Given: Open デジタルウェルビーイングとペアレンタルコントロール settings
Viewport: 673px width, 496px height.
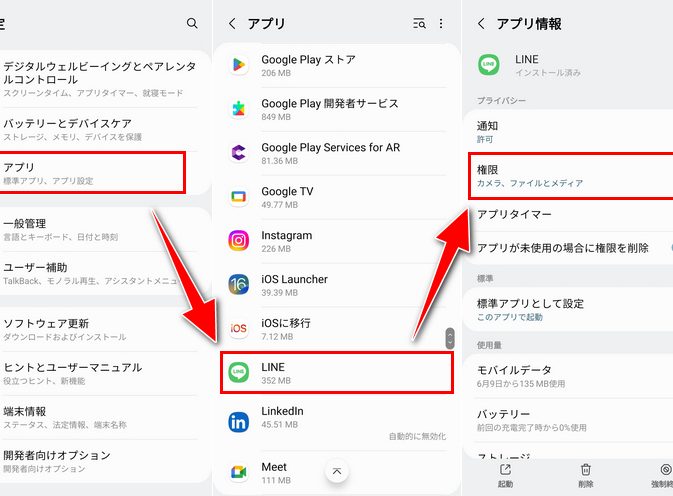Looking at the screenshot, I should coord(100,80).
